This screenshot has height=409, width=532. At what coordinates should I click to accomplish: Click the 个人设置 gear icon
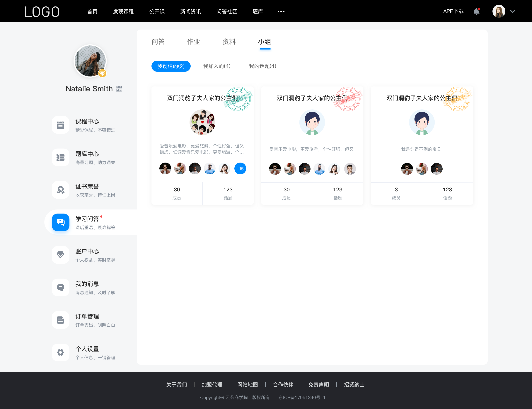(x=60, y=352)
